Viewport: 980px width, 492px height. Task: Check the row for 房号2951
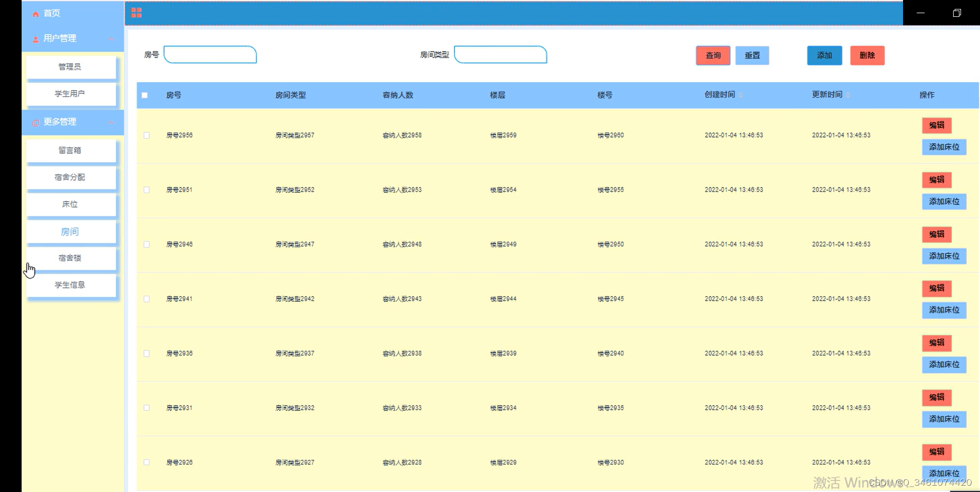(147, 190)
